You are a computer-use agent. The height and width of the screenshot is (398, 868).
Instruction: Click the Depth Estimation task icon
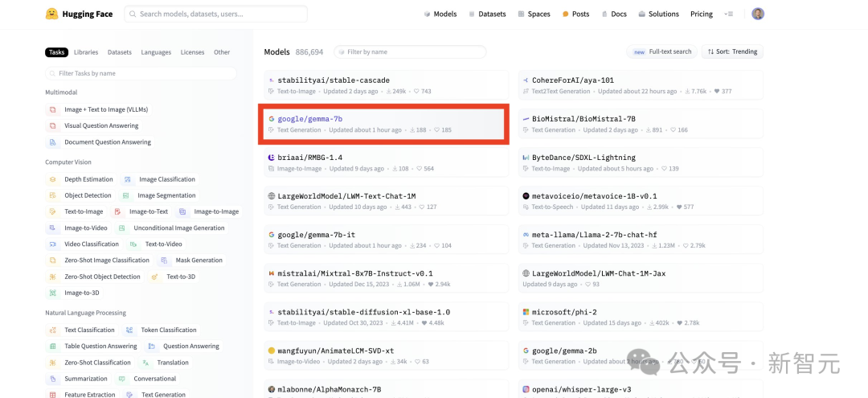[x=52, y=179]
